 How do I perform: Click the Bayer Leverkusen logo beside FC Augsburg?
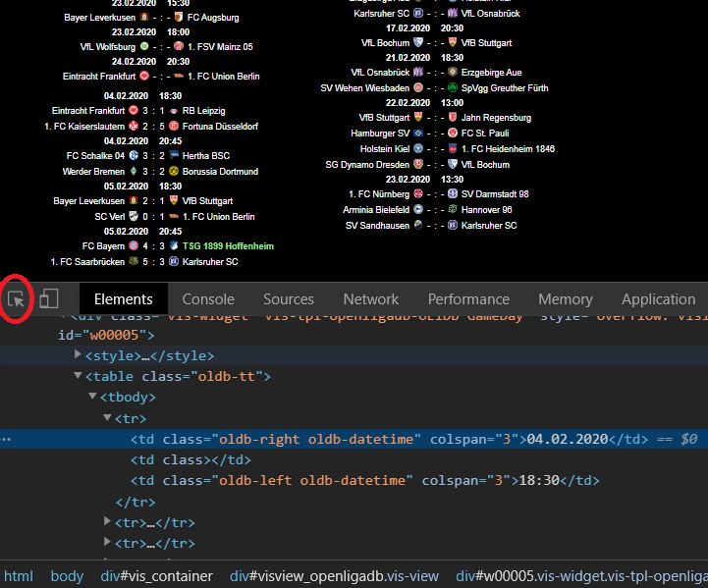pyautogui.click(x=144, y=17)
